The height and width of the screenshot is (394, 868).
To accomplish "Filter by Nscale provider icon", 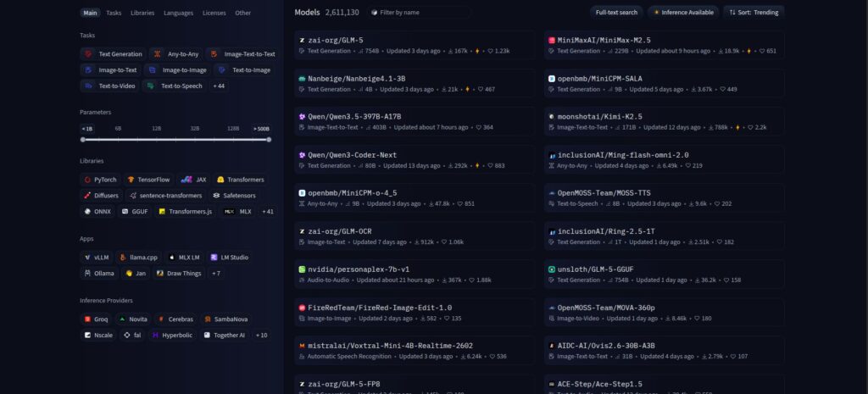I will (87, 336).
